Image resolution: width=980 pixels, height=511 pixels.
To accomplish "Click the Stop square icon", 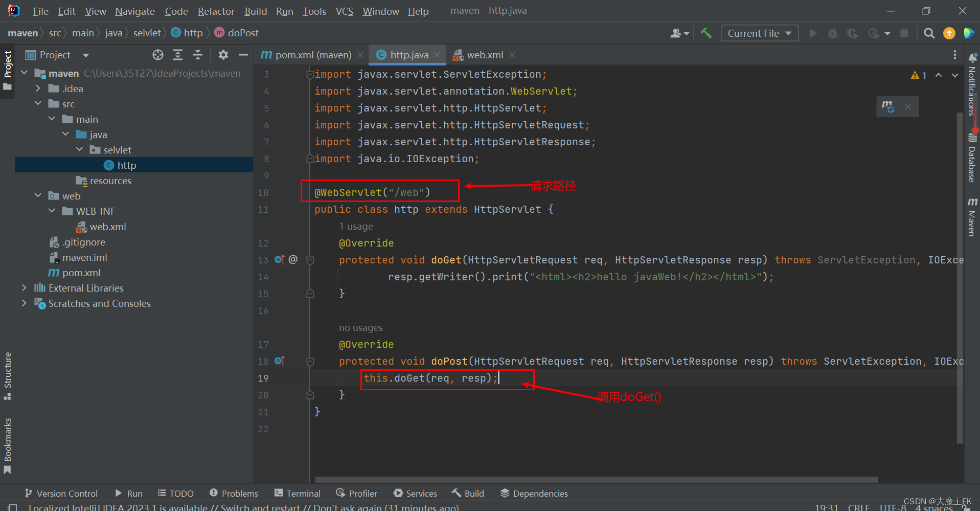I will point(904,33).
